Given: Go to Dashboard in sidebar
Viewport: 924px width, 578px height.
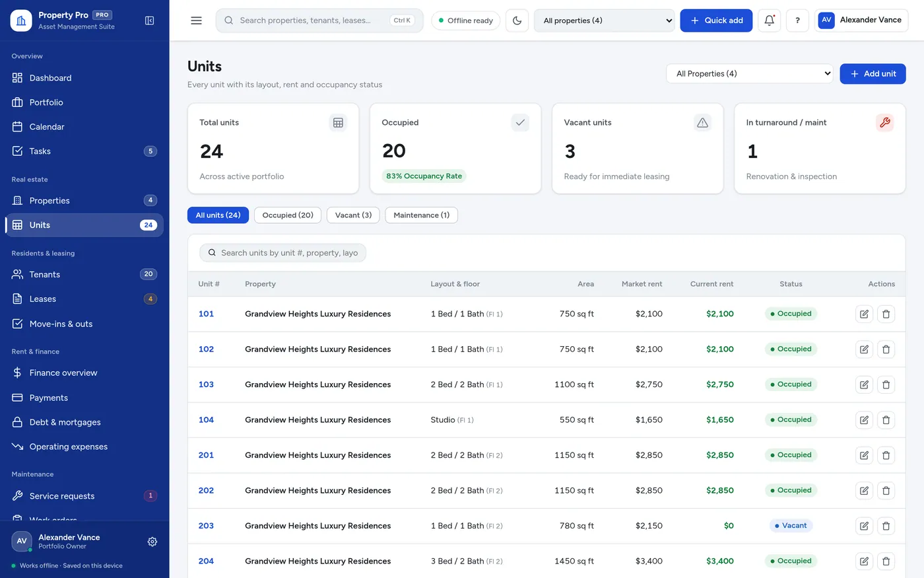Looking at the screenshot, I should pyautogui.click(x=84, y=78).
